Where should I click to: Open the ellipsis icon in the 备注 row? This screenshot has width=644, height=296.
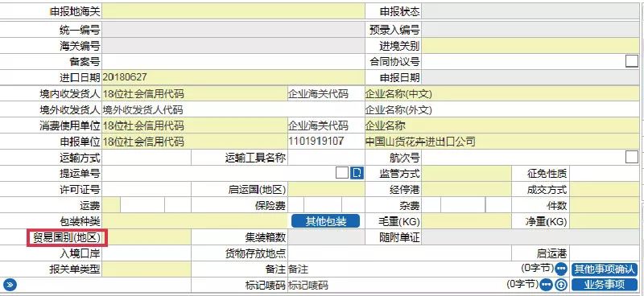(561, 269)
